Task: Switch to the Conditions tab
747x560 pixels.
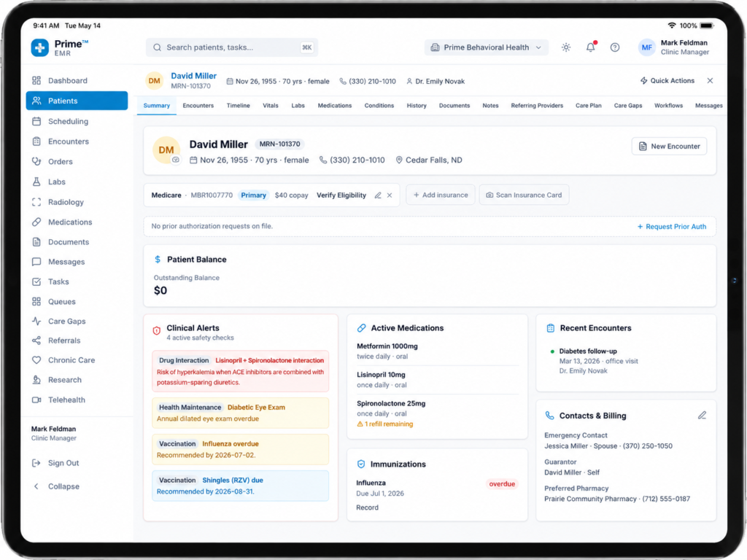Action: click(x=379, y=106)
